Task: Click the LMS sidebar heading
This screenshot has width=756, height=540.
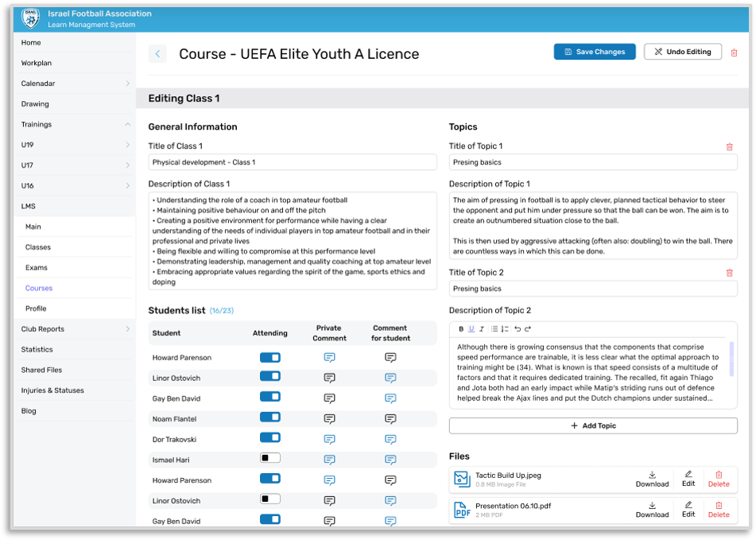Action: [x=29, y=206]
